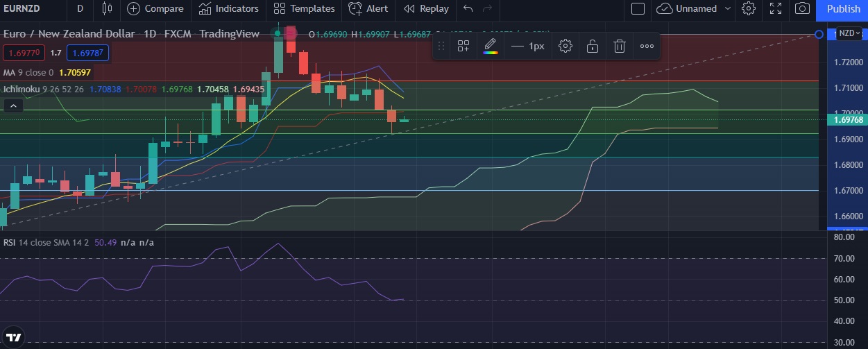Viewport: 868px width, 349px height.
Task: Open more options in floating drawing toolbar
Action: (647, 46)
